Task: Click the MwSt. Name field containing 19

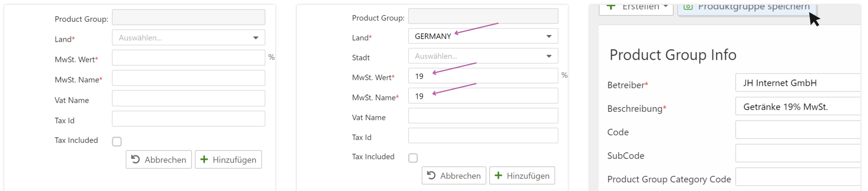Action: click(x=482, y=96)
